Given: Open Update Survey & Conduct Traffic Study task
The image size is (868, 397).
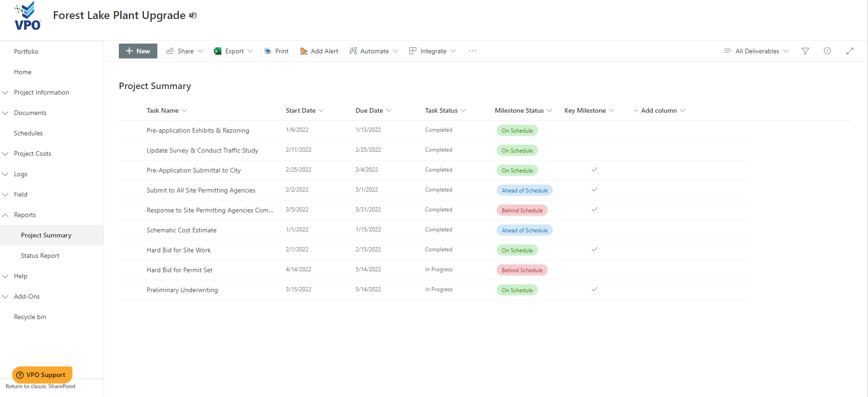Looking at the screenshot, I should click(202, 150).
